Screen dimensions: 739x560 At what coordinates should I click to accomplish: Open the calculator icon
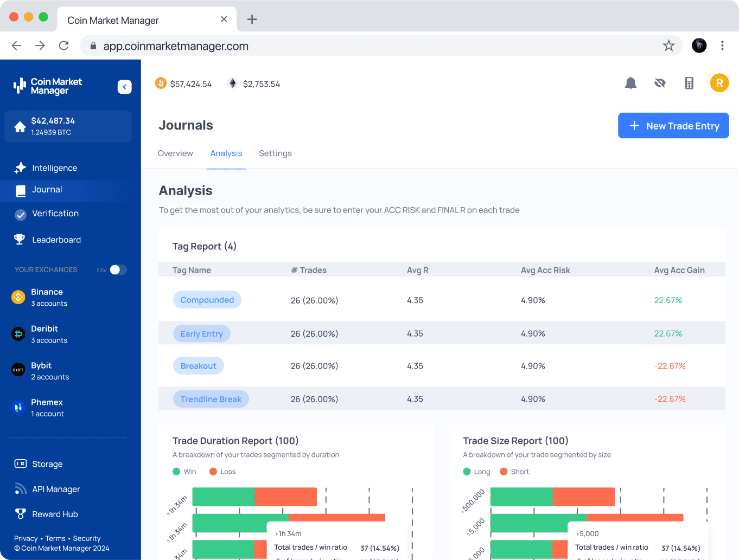689,83
